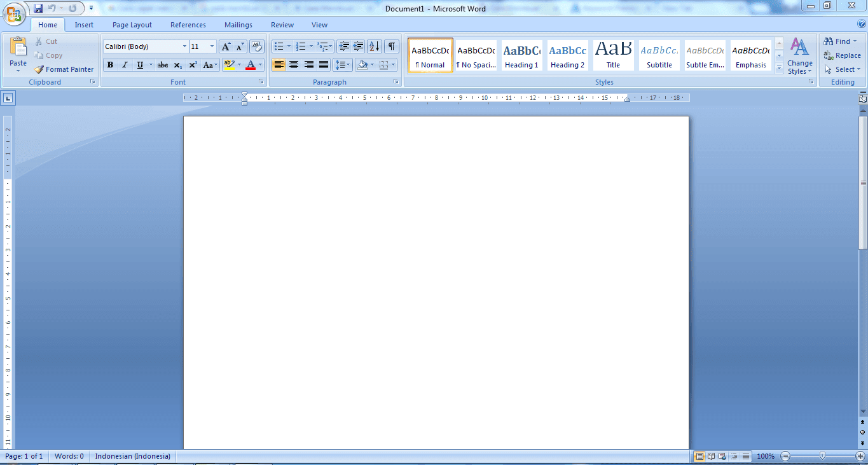Viewport: 868px width, 465px height.
Task: Justify paragraph text
Action: 324,65
